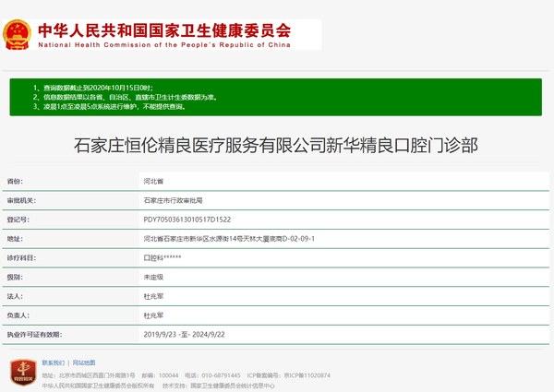The height and width of the screenshot is (392, 554).
Task: Select the 杜兆军 value in 法人 row
Action: pos(153,296)
